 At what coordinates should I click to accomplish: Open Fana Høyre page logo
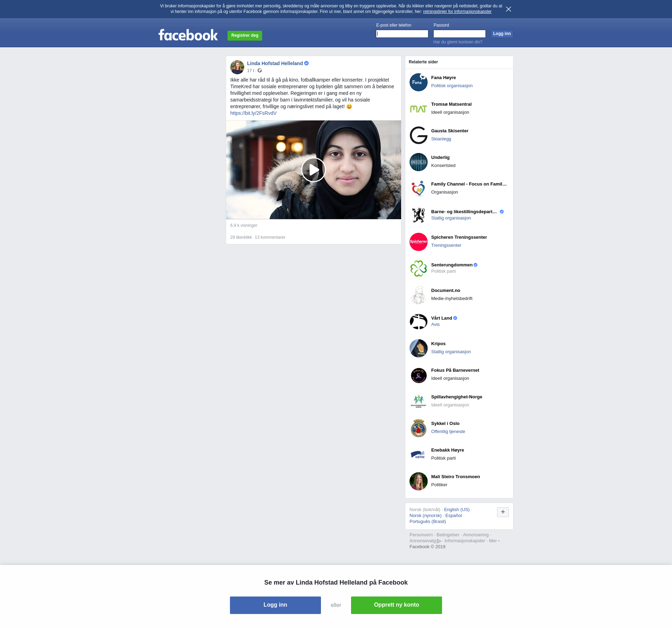pos(419,82)
